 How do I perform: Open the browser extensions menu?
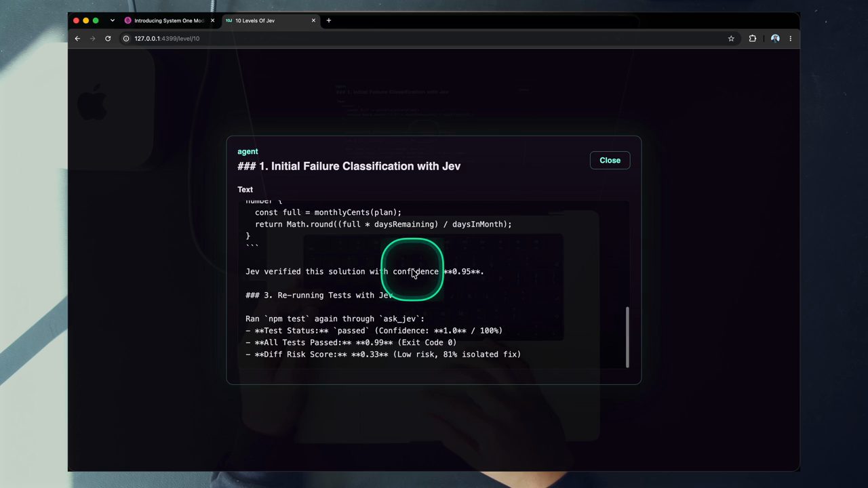pos(752,39)
